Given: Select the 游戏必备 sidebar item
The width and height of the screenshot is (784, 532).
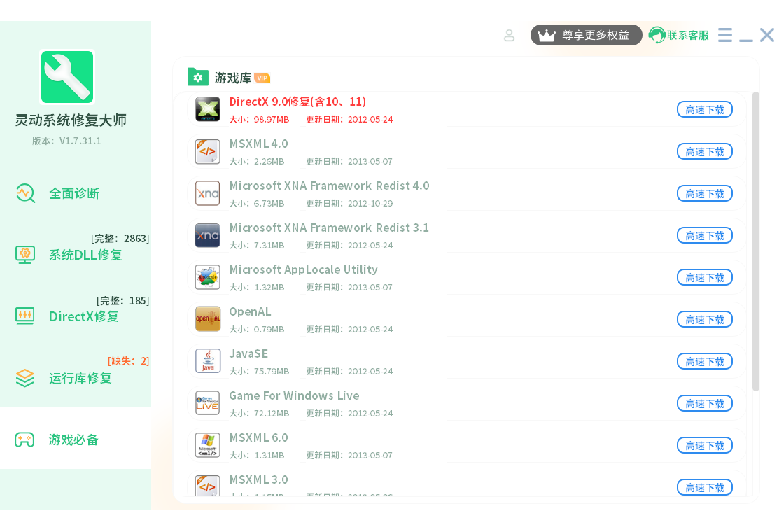Looking at the screenshot, I should (76, 438).
